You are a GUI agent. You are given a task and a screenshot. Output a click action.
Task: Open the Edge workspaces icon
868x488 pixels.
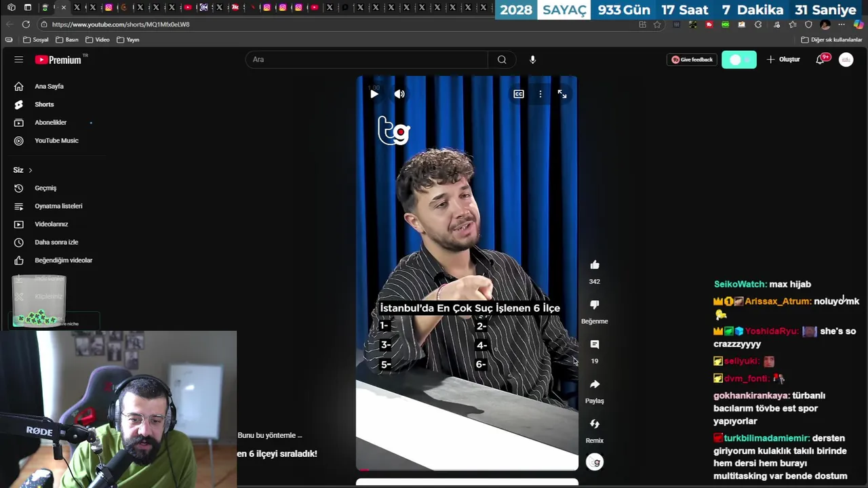12,7
